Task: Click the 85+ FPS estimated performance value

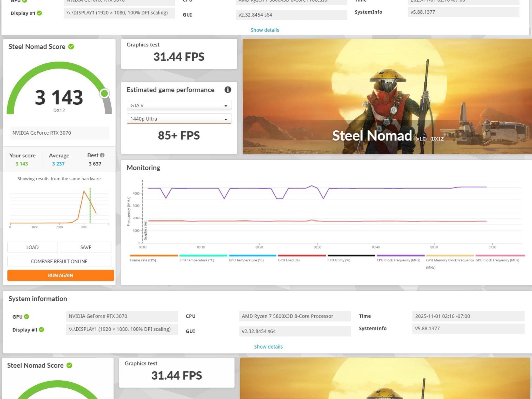Action: click(179, 135)
